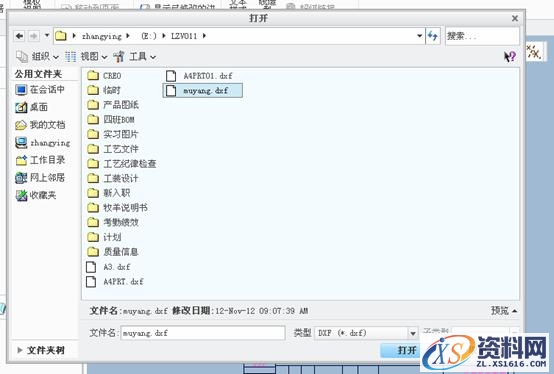
Task: Open the address bar history dropdown
Action: (419, 36)
